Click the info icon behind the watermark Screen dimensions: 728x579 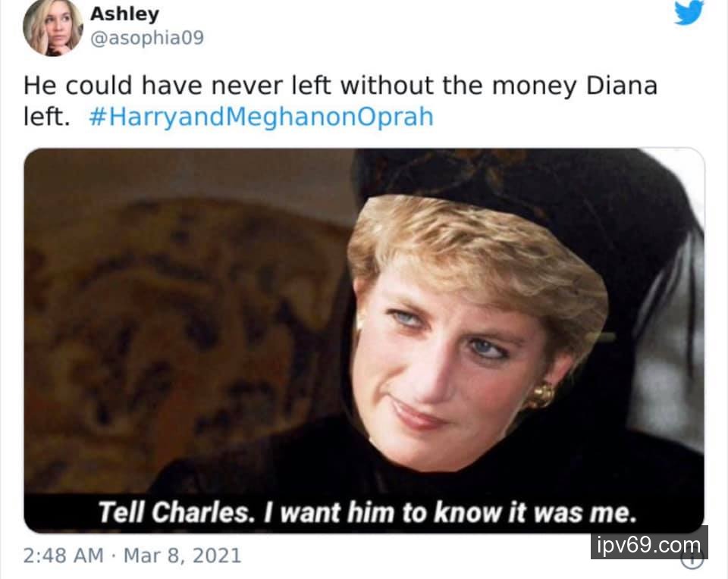click(x=692, y=560)
